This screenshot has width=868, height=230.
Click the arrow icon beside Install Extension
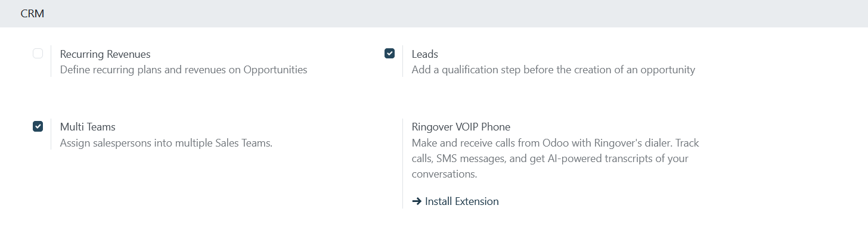click(417, 201)
